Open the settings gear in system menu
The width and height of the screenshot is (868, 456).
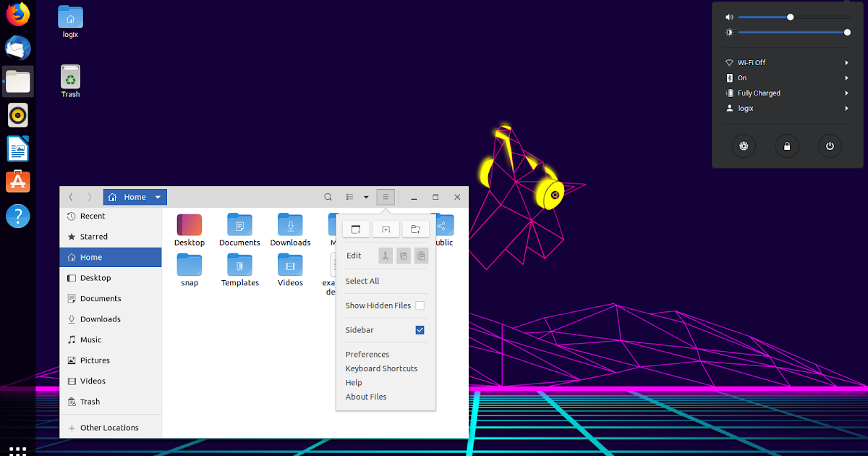point(744,145)
